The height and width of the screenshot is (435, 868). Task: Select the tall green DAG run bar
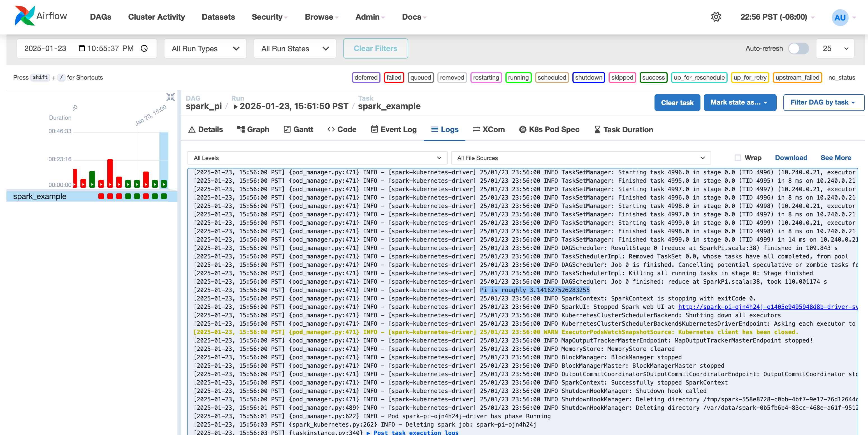click(x=92, y=179)
